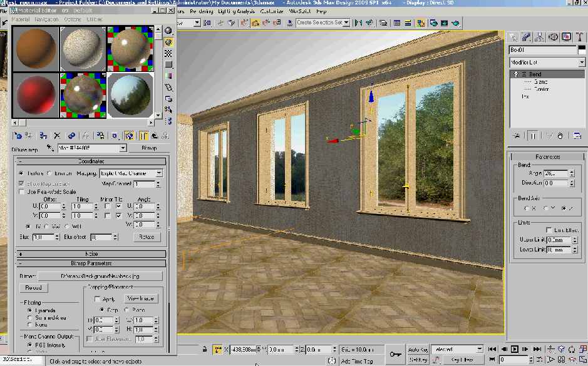Open the Create command panel tab
Viewport: 588px width, 366px height.
pos(513,37)
